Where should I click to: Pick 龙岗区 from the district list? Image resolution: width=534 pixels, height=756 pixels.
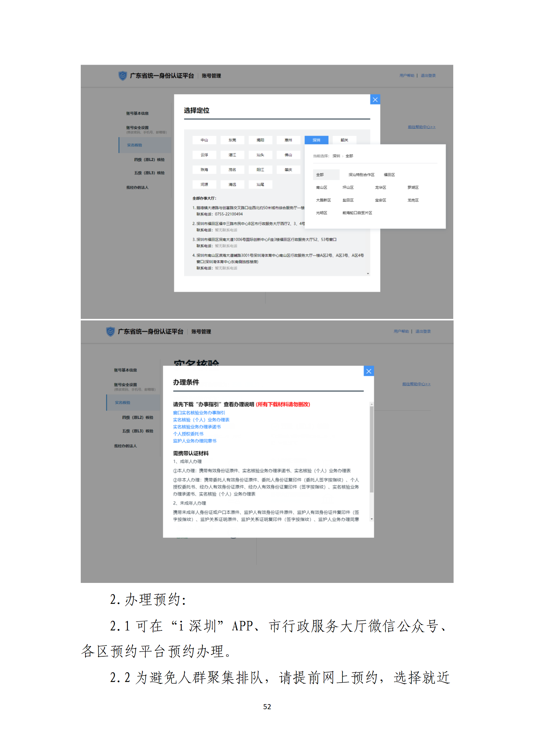coord(413,200)
